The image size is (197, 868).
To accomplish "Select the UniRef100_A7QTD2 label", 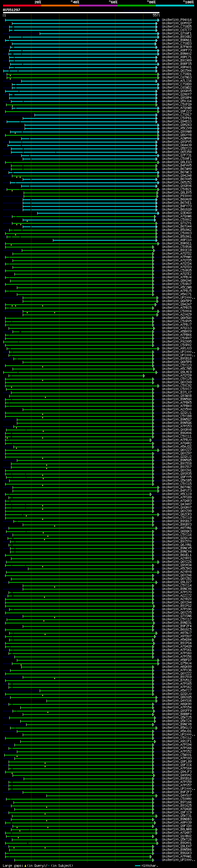I will tap(177, 254).
